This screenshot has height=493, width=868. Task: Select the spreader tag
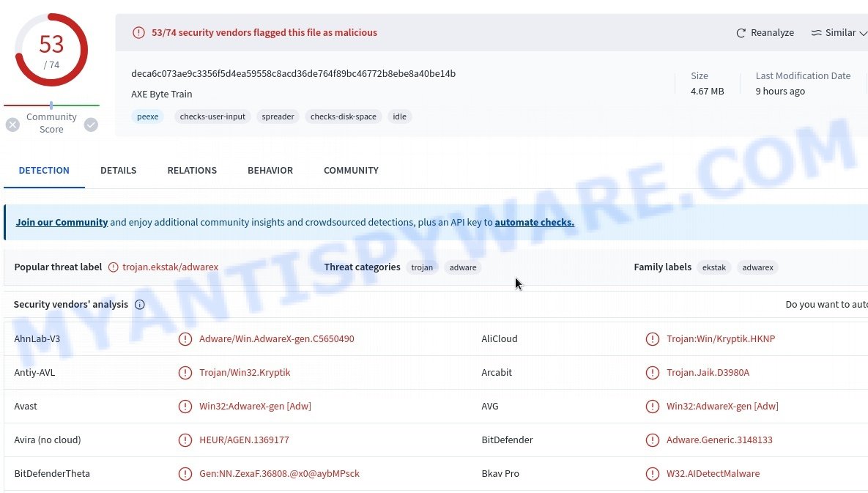(x=278, y=116)
